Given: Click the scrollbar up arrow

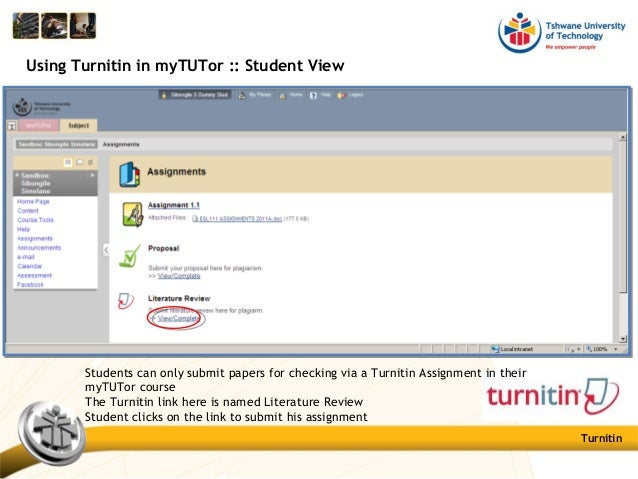Looking at the screenshot, I should (x=623, y=138).
